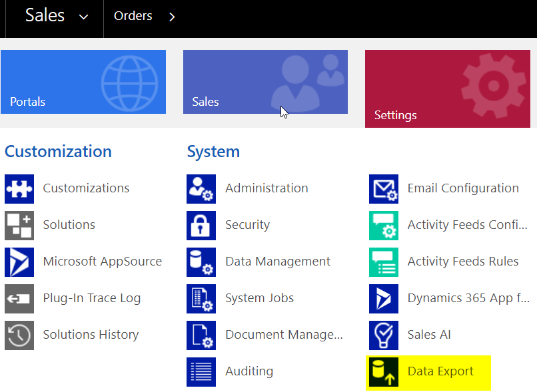Click the Microsoft AppSource icon
537x392 pixels.
(19, 262)
